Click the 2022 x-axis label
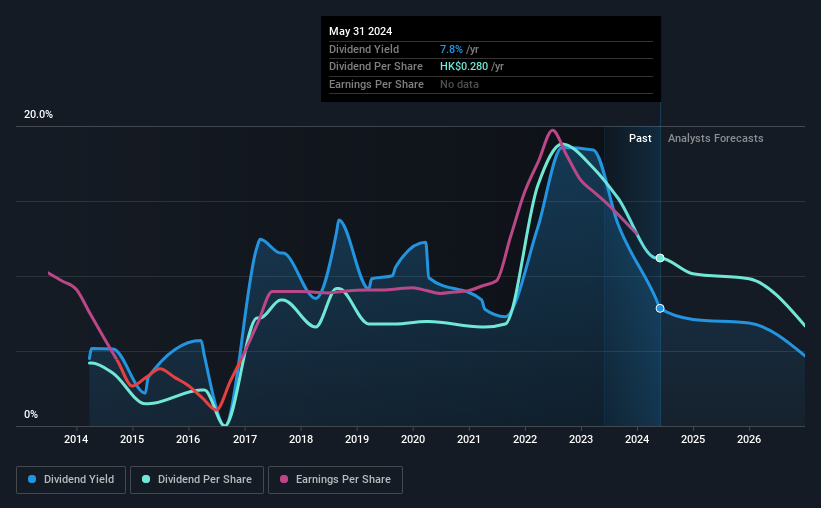The height and width of the screenshot is (508, 821). coord(525,439)
